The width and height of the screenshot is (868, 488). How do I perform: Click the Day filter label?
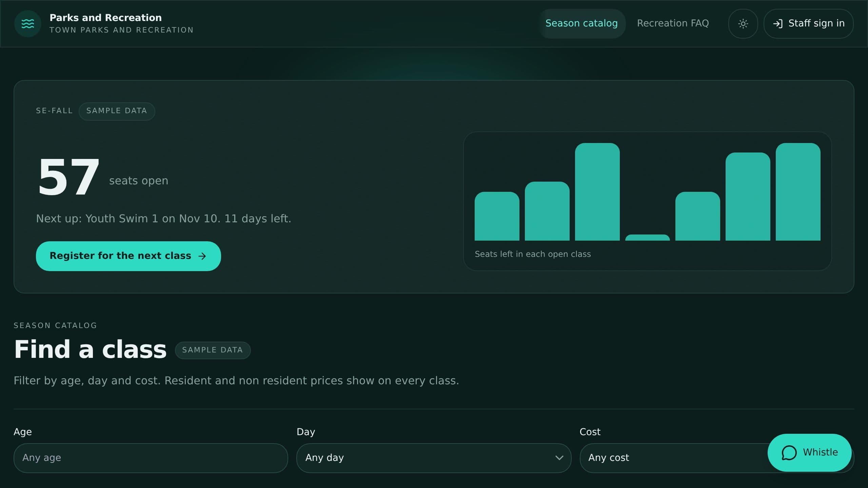pyautogui.click(x=306, y=432)
